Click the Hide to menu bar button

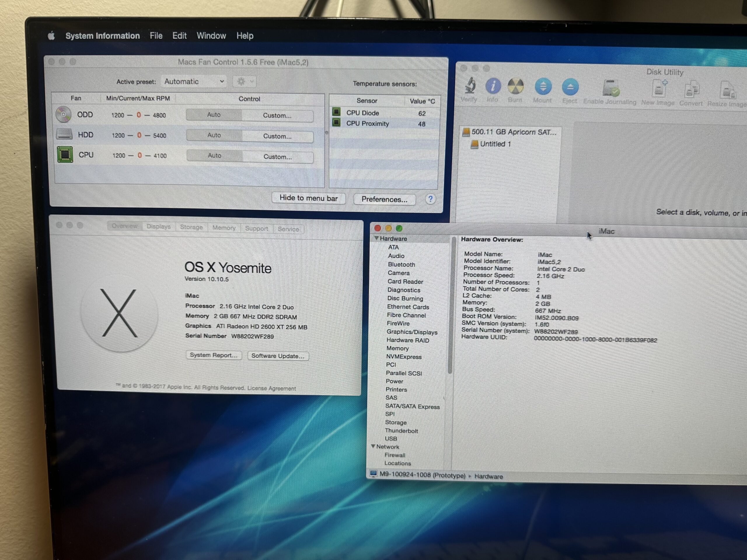[308, 198]
